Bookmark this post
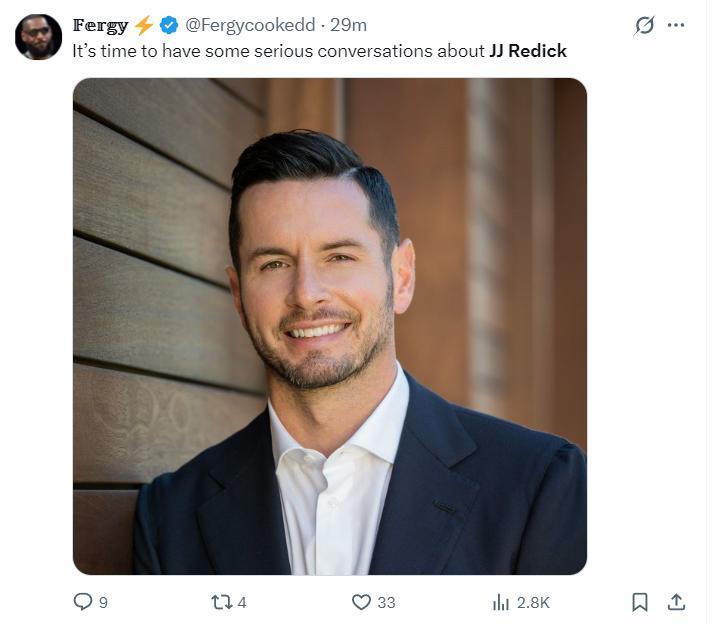 pos(640,602)
